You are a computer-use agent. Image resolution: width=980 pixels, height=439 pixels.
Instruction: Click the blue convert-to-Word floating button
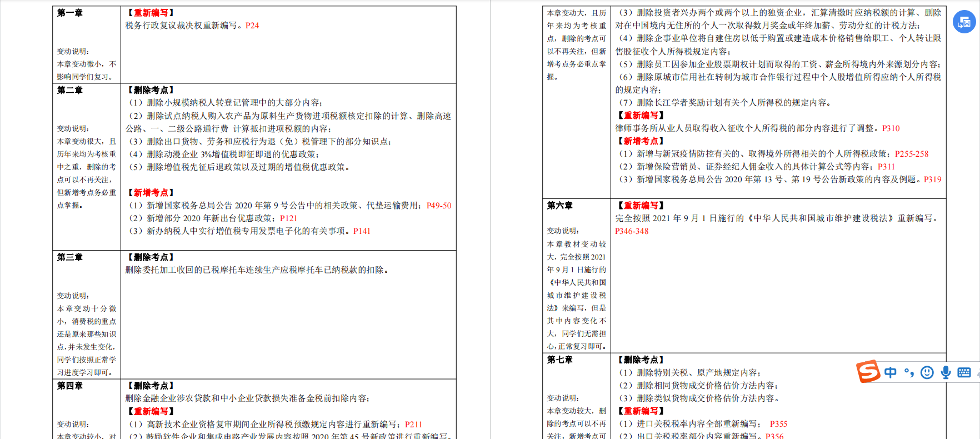pyautogui.click(x=964, y=22)
